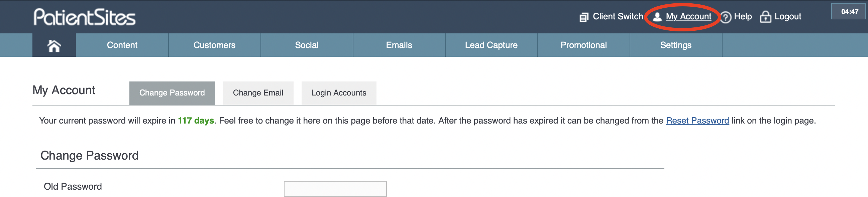Focus the Old Password input field
Image resolution: width=868 pixels, height=197 pixels.
click(x=335, y=189)
